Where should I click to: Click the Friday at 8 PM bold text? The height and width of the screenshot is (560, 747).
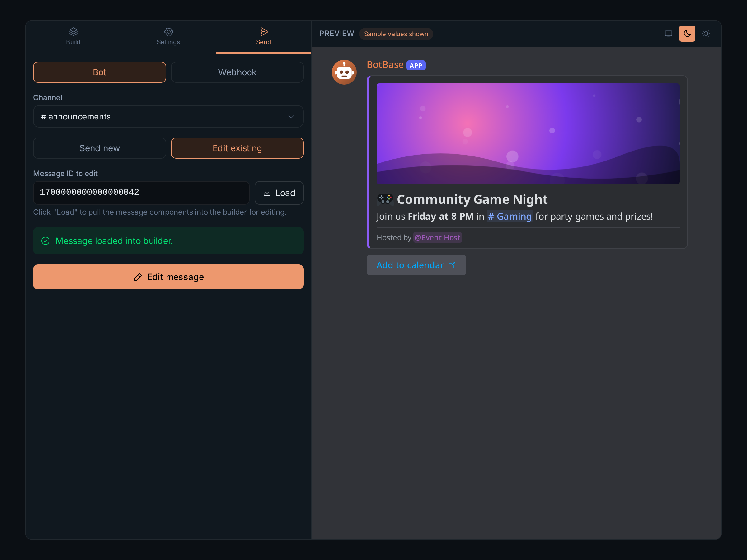(440, 216)
